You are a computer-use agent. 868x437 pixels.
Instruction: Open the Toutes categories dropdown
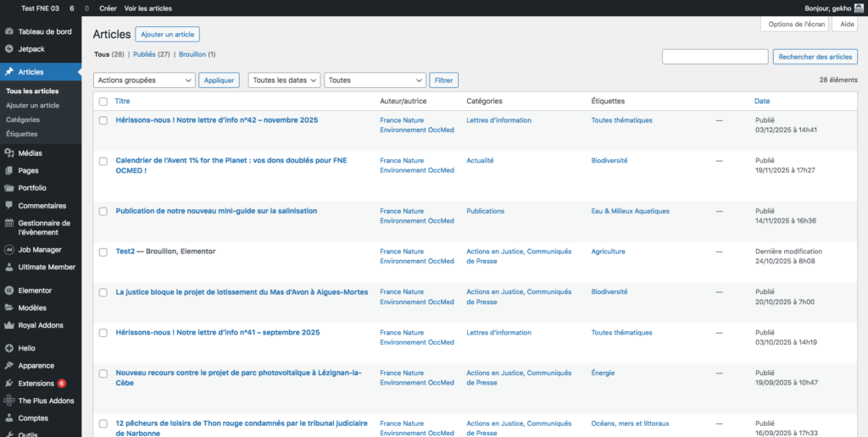(375, 80)
